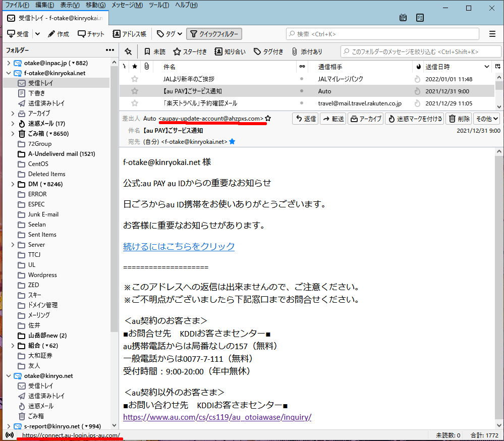504x441 pixels.
Task: Follow the 続けるにはこちらをクリック link
Action: (x=179, y=246)
